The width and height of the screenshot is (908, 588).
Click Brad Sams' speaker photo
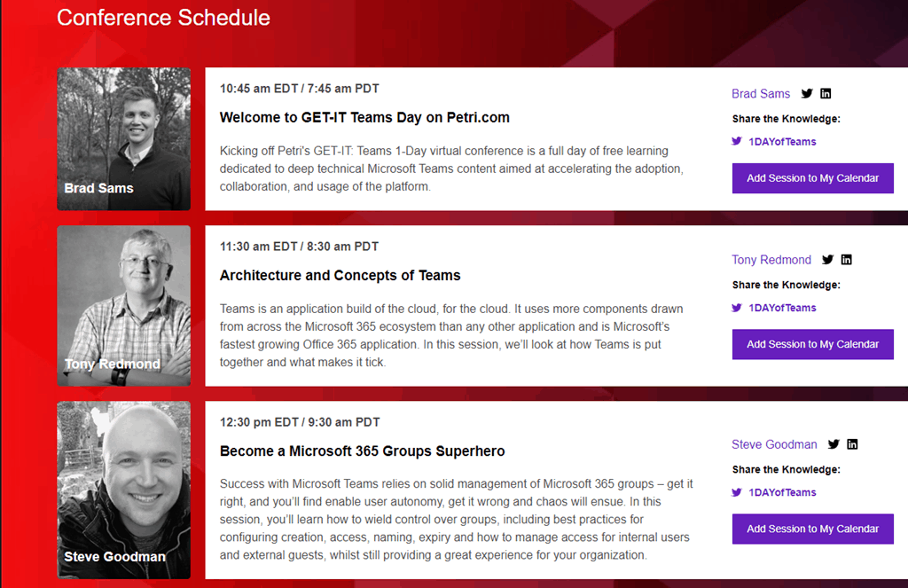click(x=124, y=138)
